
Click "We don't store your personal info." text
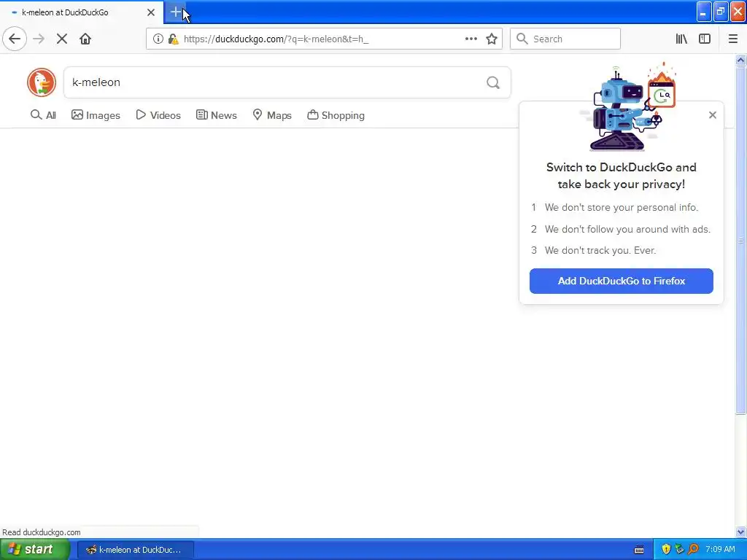point(622,208)
